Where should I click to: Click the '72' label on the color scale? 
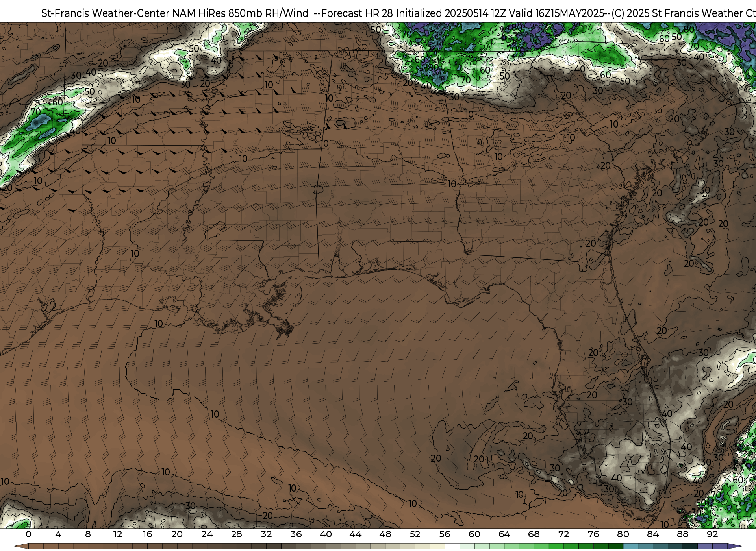563,534
